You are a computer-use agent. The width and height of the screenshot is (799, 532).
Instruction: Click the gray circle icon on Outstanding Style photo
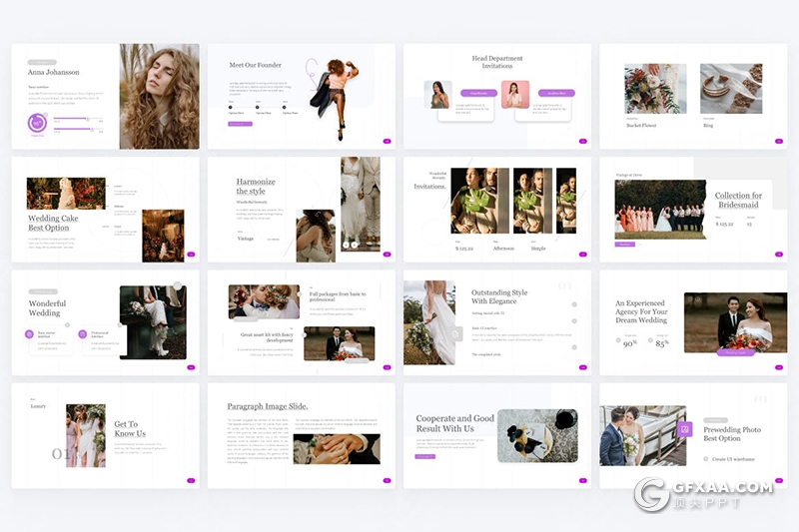pyautogui.click(x=457, y=334)
